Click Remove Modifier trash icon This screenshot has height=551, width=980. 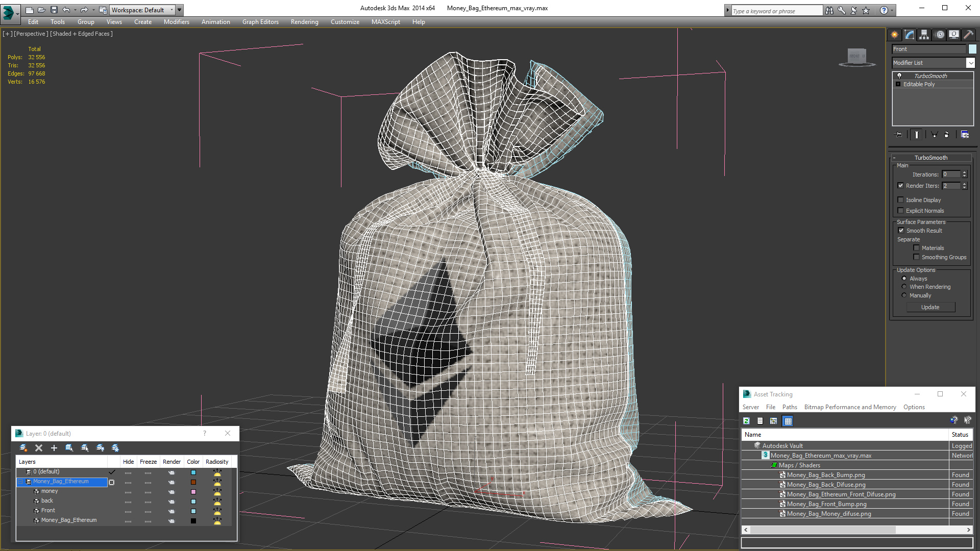pos(947,135)
